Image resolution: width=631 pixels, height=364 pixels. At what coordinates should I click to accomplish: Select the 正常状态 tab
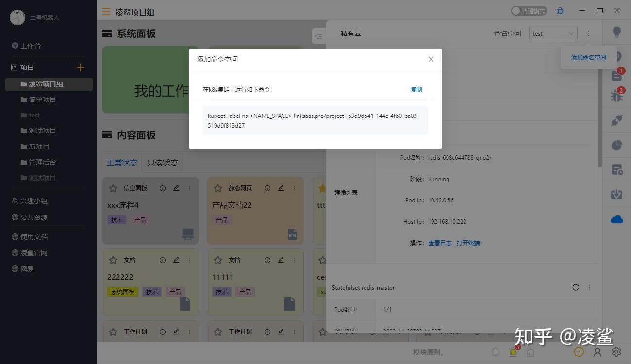point(122,163)
